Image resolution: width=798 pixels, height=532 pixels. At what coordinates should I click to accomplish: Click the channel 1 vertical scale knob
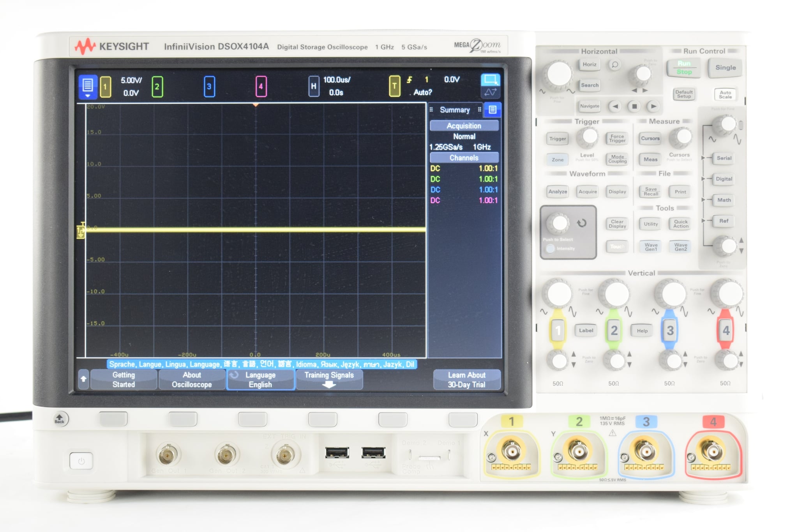coord(559,294)
